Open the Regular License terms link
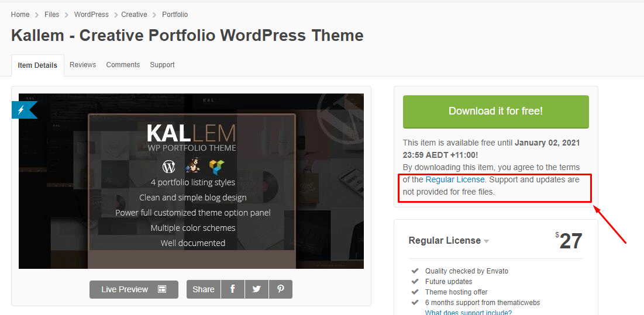 pos(454,179)
